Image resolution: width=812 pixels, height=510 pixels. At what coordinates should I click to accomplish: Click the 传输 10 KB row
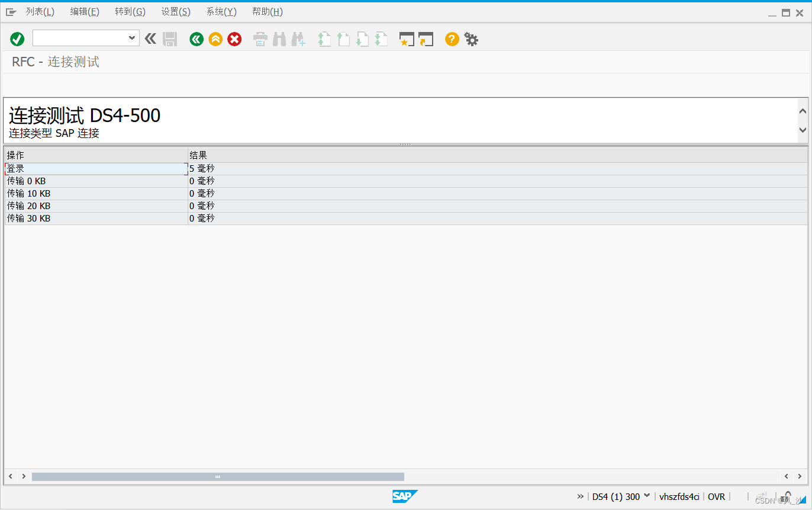(x=406, y=194)
